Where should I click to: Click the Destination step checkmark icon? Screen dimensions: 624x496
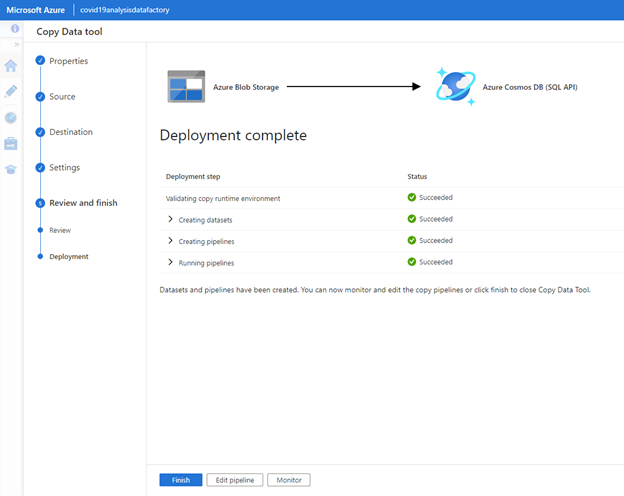(40, 132)
